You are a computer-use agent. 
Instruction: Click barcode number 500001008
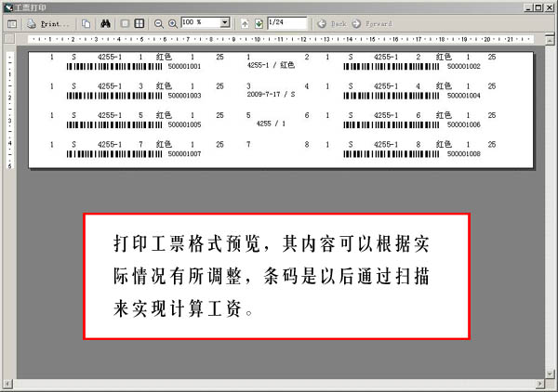[464, 154]
